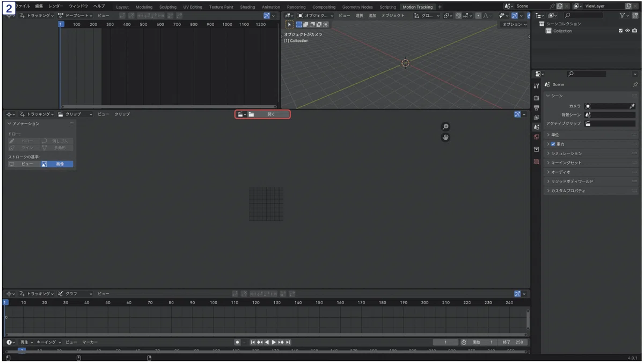This screenshot has width=644, height=364.
Task: Click the new view layer icon
Action: click(x=628, y=6)
